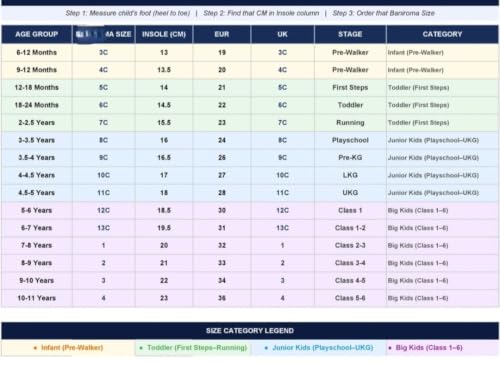The height and width of the screenshot is (365, 500).
Task: Select EUR size 24
Action: [x=222, y=140]
